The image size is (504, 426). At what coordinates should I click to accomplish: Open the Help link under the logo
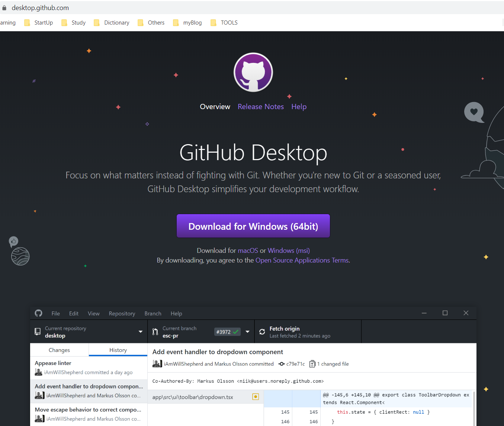point(299,106)
